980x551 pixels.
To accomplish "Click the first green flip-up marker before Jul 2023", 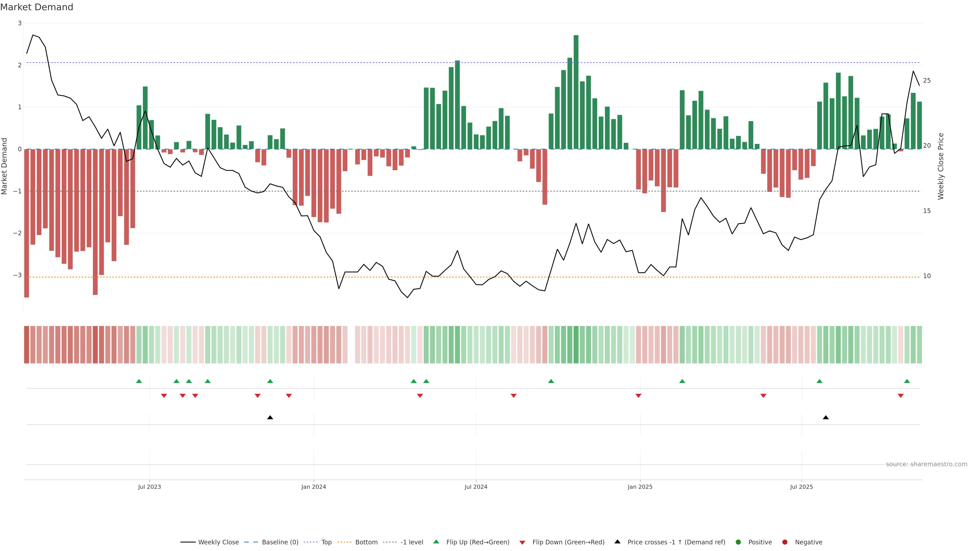I will (139, 381).
